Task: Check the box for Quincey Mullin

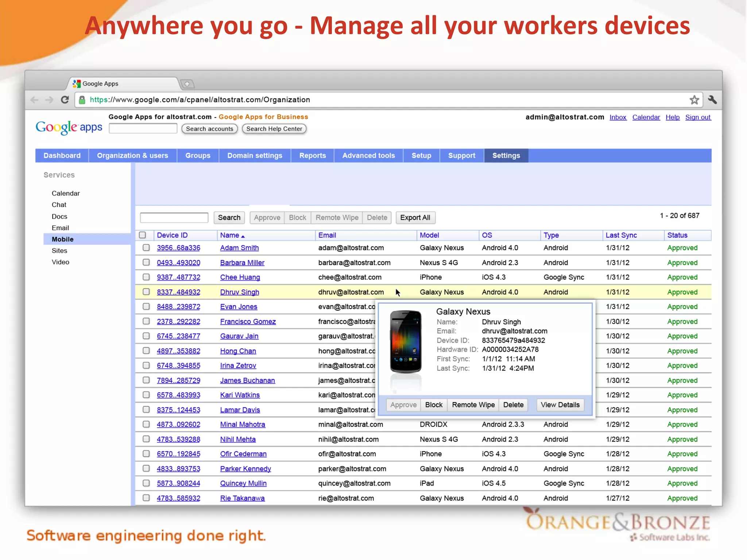Action: (146, 483)
